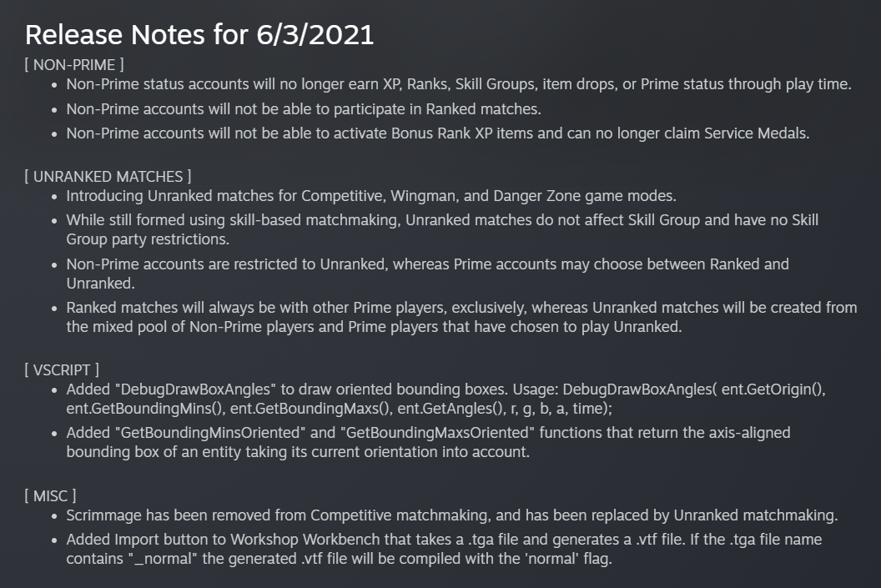Click the Introducing Unranked matches bullet
The image size is (881, 588).
pyautogui.click(x=370, y=196)
